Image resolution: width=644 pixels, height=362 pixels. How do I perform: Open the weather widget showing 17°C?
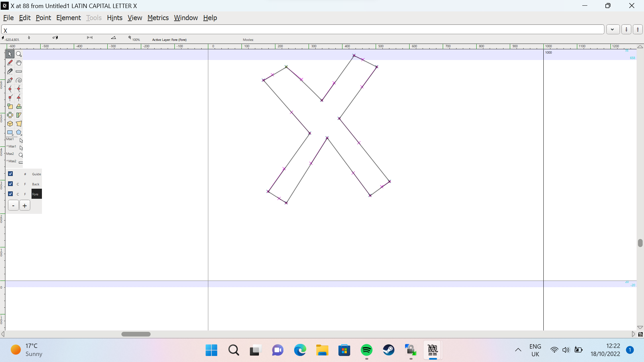(27, 350)
